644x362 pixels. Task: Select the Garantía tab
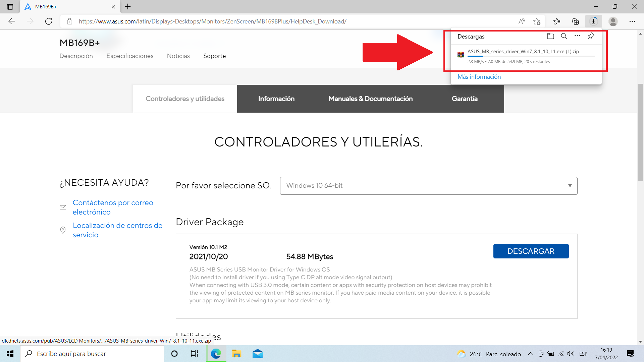(x=465, y=99)
